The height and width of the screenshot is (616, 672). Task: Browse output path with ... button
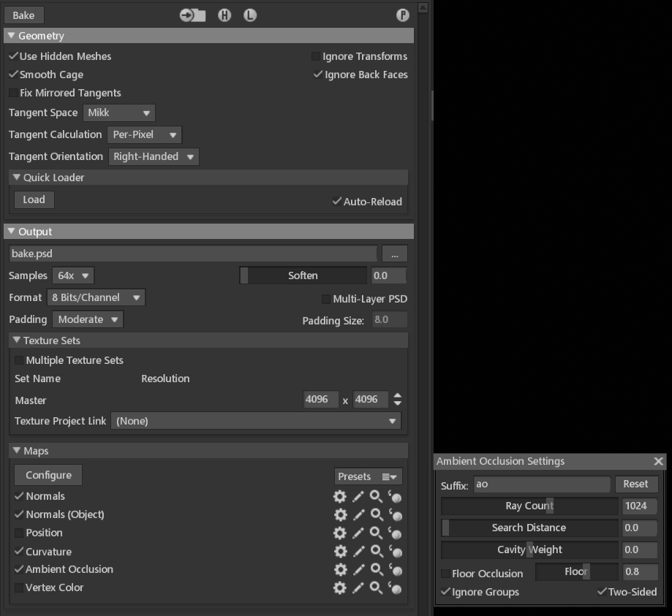click(395, 254)
